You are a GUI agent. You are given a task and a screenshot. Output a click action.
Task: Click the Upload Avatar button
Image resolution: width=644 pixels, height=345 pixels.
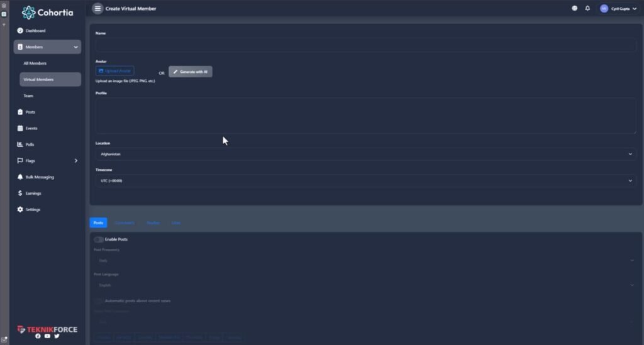click(114, 72)
